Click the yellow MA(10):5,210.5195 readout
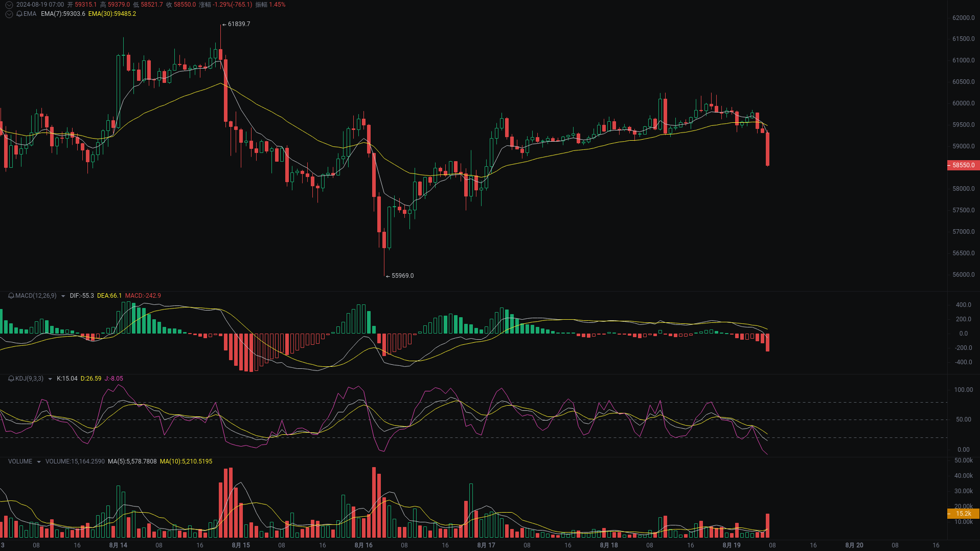 pos(186,461)
